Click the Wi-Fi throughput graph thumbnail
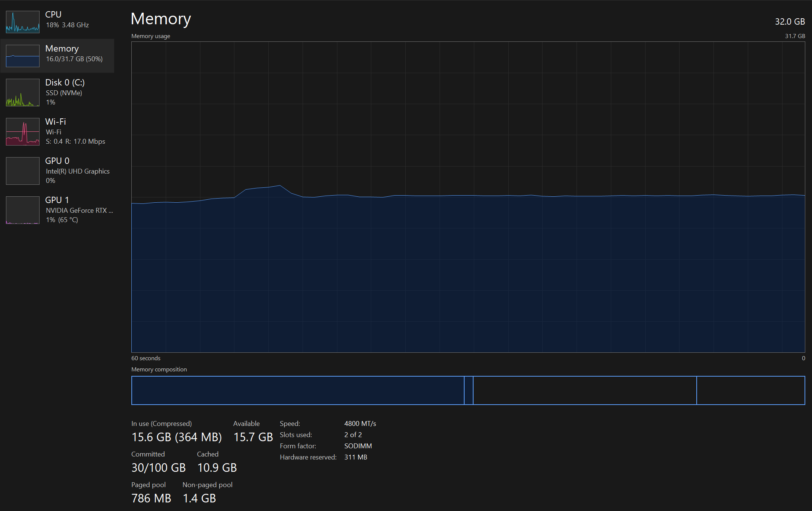Screen dimensions: 812x511 click(22, 132)
